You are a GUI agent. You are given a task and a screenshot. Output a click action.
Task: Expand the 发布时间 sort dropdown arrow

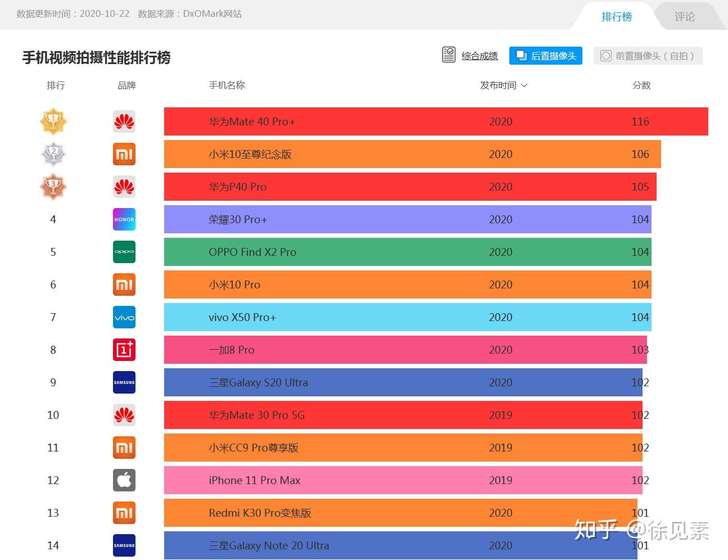click(524, 85)
